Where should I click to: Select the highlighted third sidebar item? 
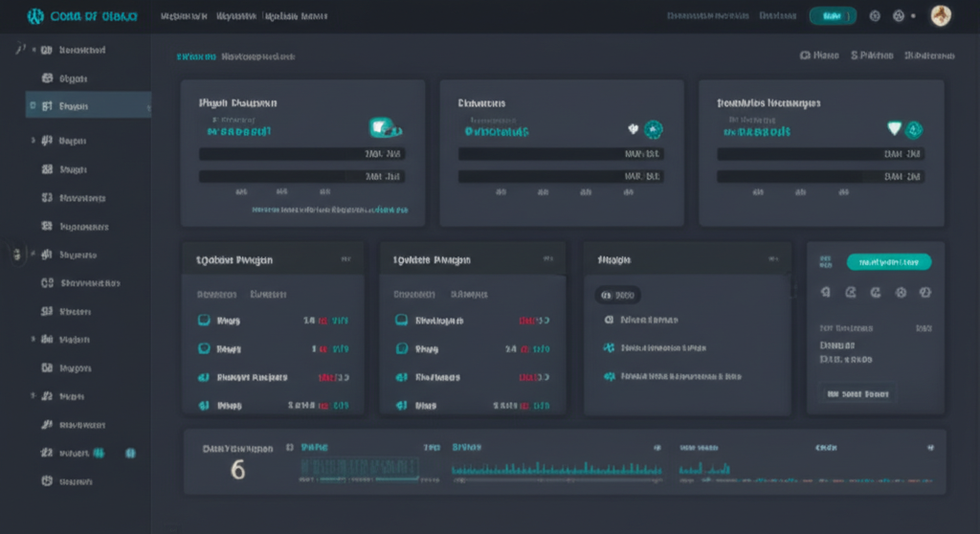point(87,106)
